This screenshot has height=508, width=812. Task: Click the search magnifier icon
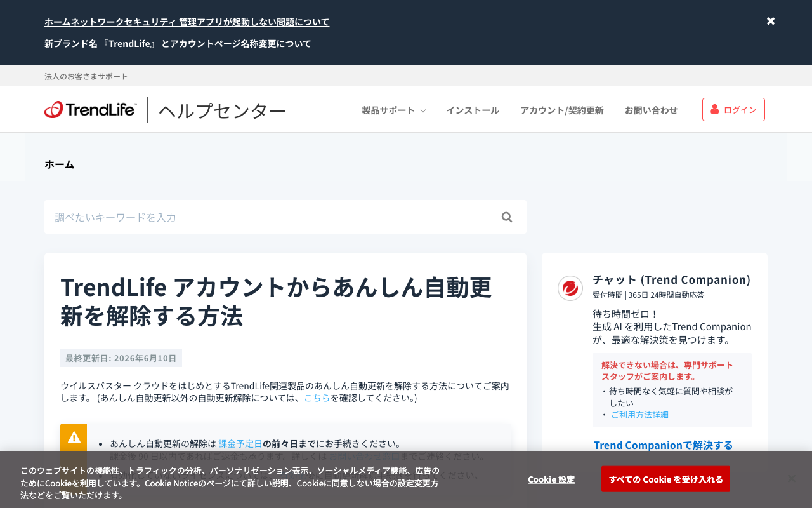(x=507, y=217)
